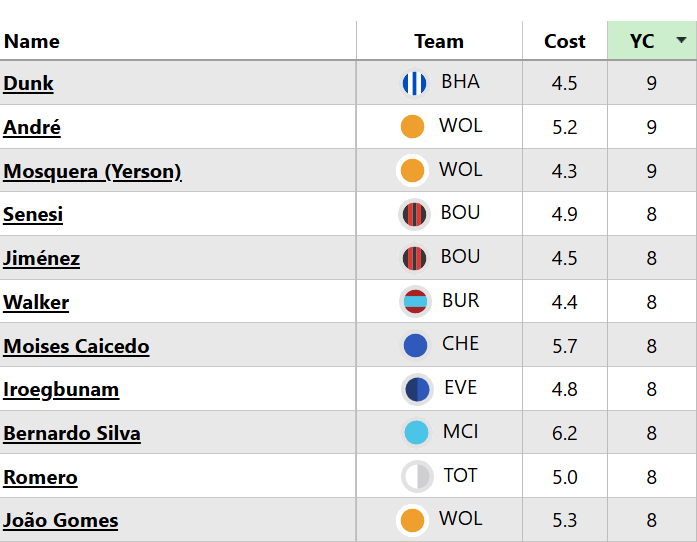Click the Bournemouth badge in Jiménez's row

tap(414, 258)
